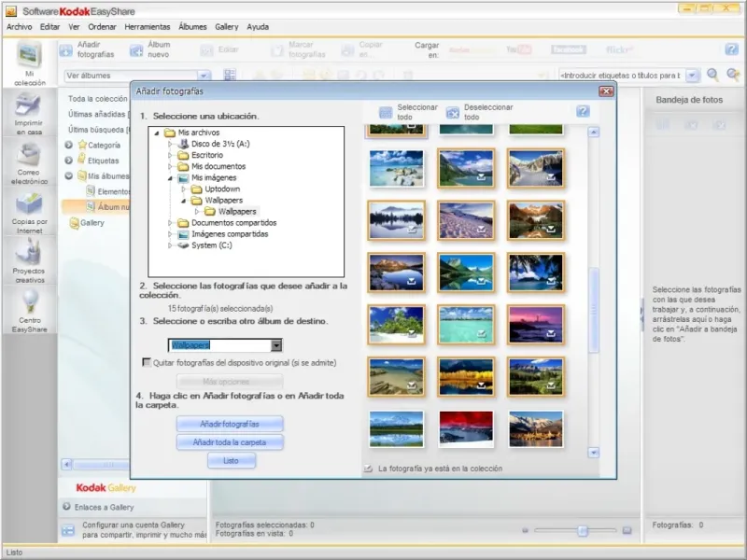This screenshot has height=560, width=747.
Task: Select the System (C:) drive
Action: [211, 245]
